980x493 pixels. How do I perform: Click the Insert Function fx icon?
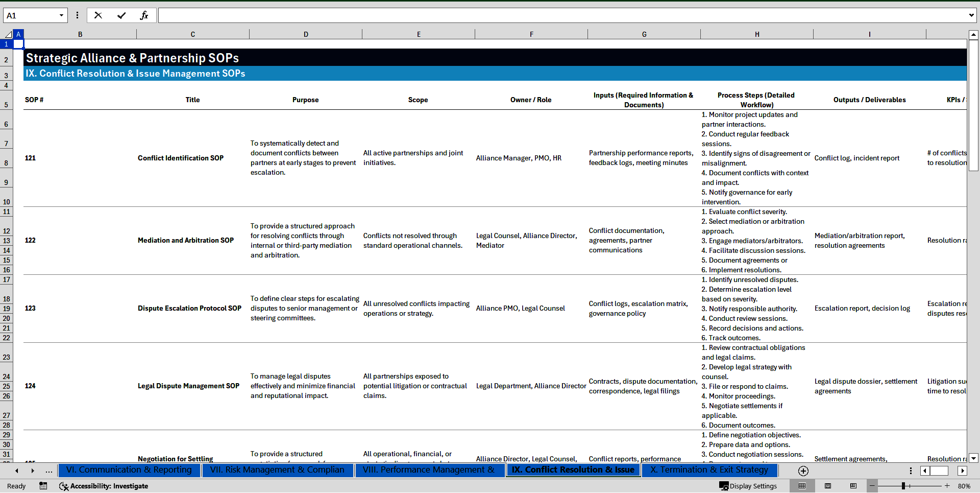(144, 15)
